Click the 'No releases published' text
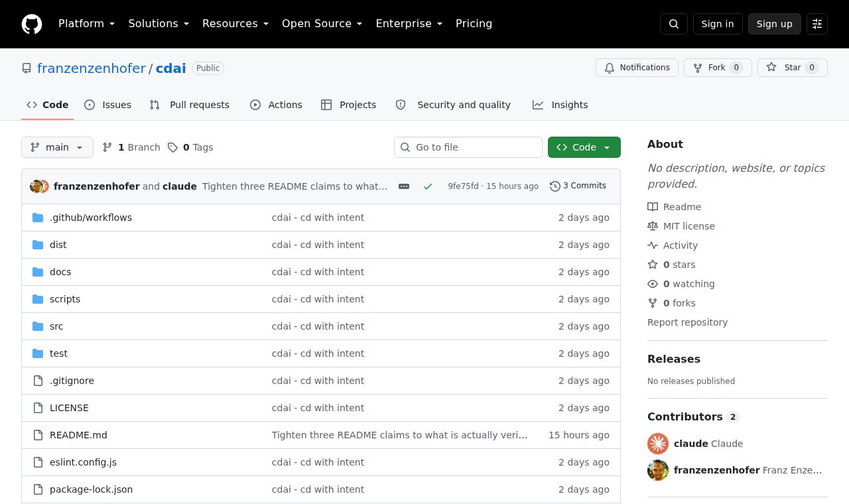The width and height of the screenshot is (849, 504). coord(691,381)
